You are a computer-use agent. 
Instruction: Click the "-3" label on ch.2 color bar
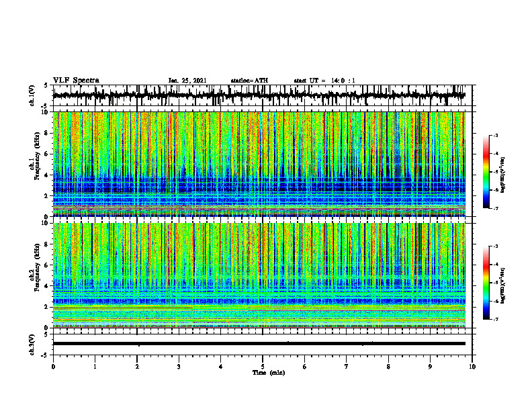pos(496,246)
